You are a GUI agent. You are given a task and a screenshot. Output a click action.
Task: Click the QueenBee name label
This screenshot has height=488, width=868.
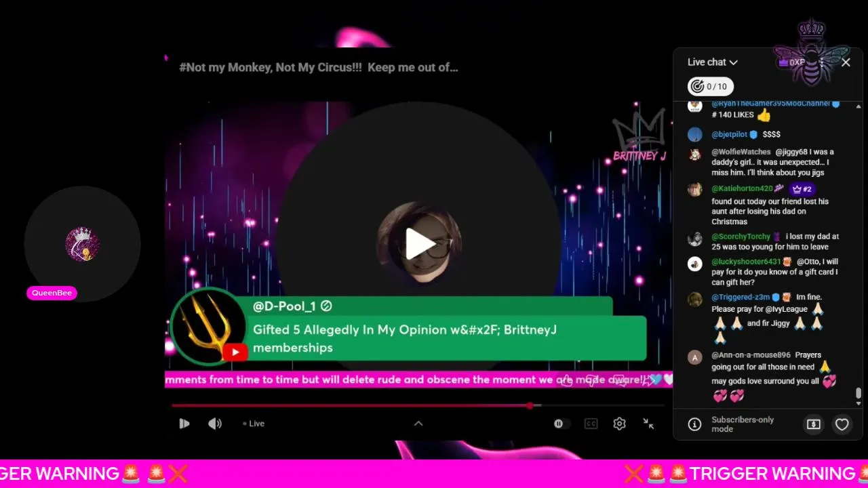[52, 293]
